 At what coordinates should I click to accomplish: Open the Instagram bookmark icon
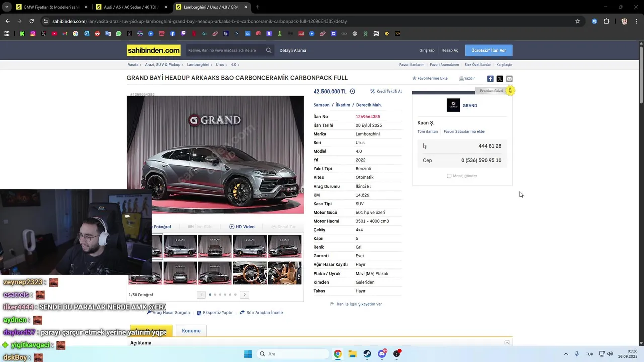click(x=33, y=34)
